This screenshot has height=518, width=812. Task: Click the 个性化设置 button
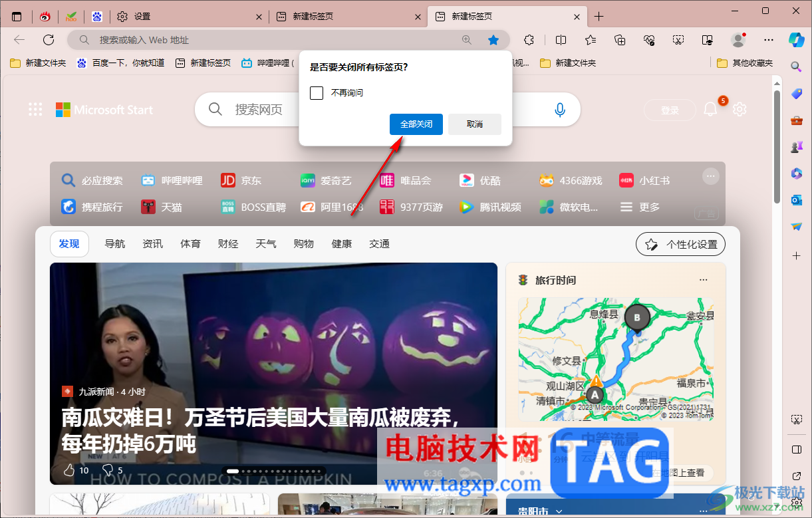680,244
